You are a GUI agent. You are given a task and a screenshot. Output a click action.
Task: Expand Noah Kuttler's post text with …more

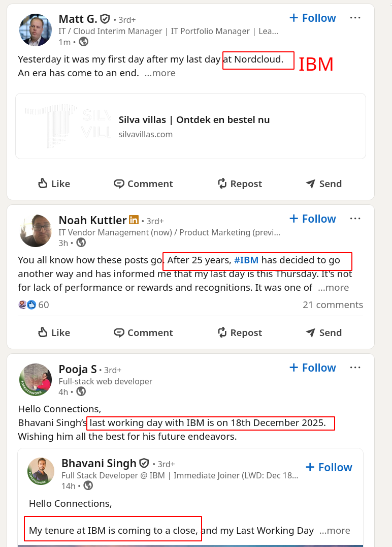tap(333, 288)
